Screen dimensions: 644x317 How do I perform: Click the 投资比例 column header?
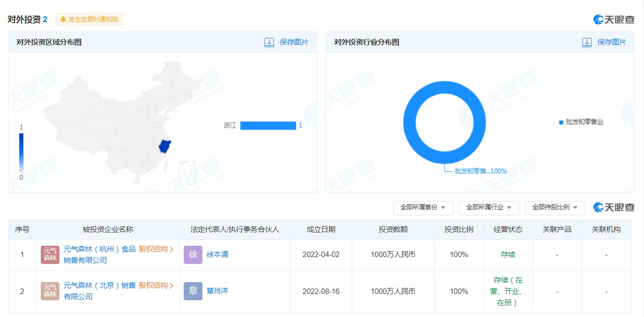click(x=459, y=230)
